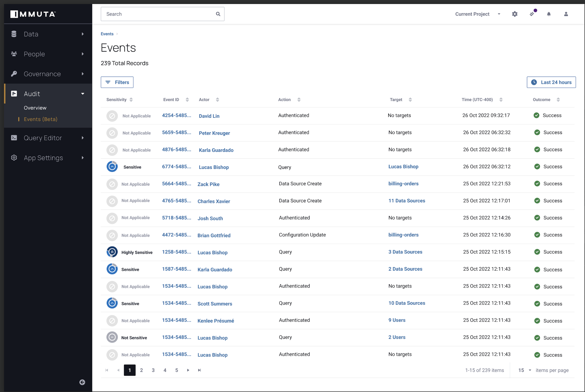This screenshot has height=392, width=585.
Task: Click the Audit navigation icon in sidebar
Action: point(14,93)
